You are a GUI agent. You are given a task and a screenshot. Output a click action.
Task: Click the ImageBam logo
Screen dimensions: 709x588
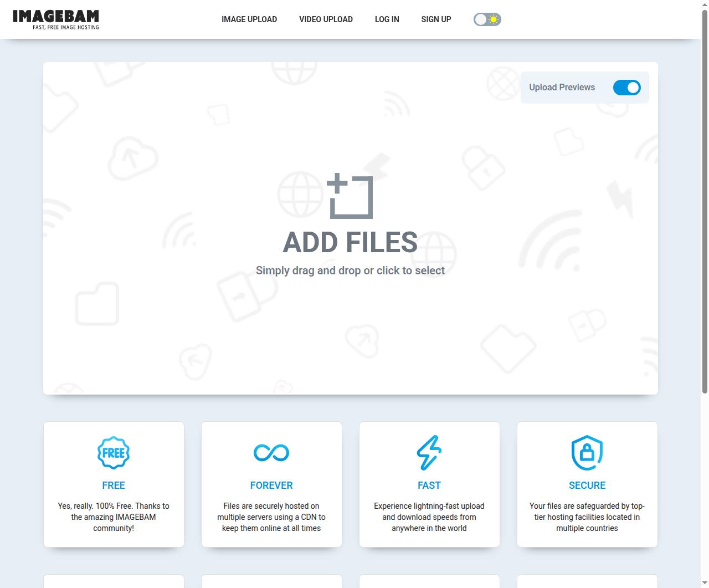pyautogui.click(x=55, y=19)
